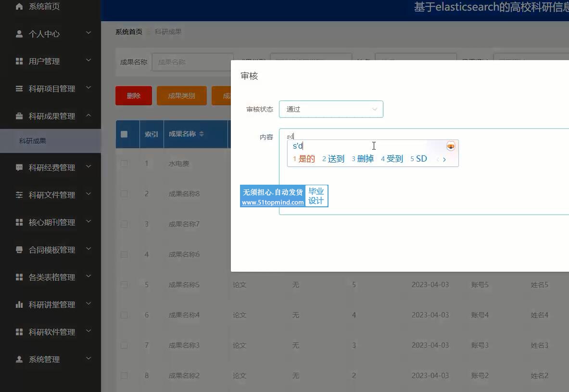Click 系统首页 breadcrumb link
Screen dimensions: 569x392
click(x=129, y=32)
